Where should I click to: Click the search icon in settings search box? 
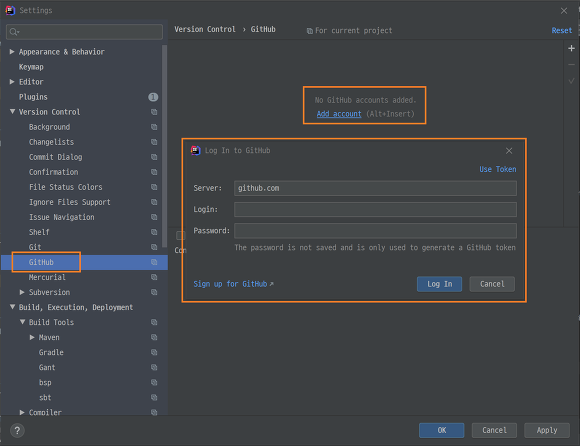[14, 32]
